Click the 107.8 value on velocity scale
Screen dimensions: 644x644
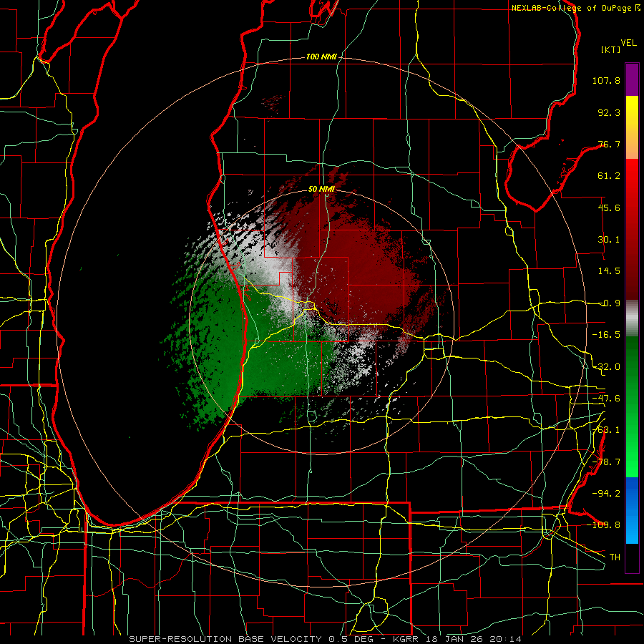pyautogui.click(x=606, y=80)
